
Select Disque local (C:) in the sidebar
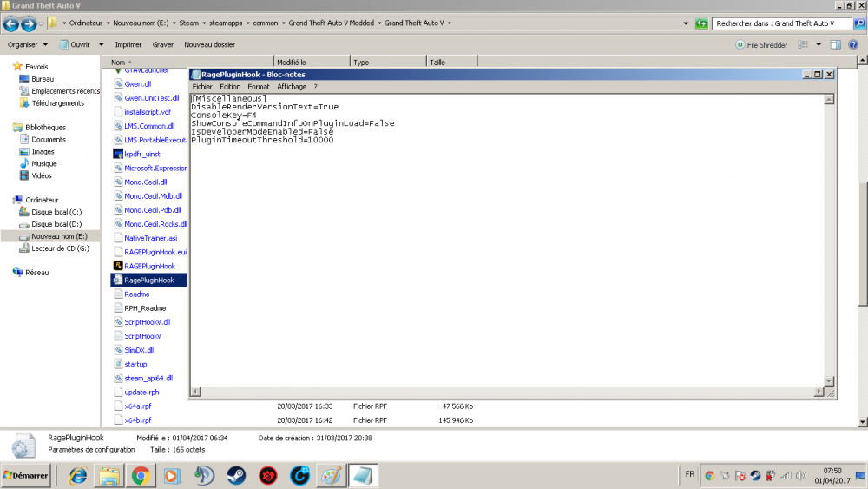pyautogui.click(x=56, y=212)
